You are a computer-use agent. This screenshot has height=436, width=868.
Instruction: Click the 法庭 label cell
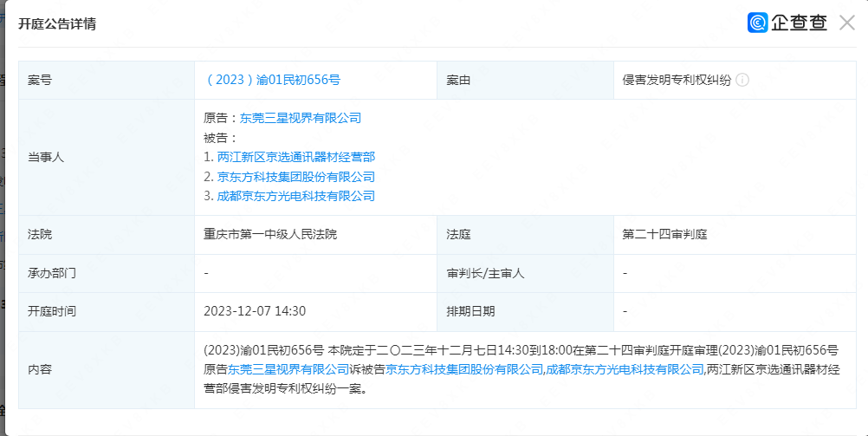click(525, 235)
